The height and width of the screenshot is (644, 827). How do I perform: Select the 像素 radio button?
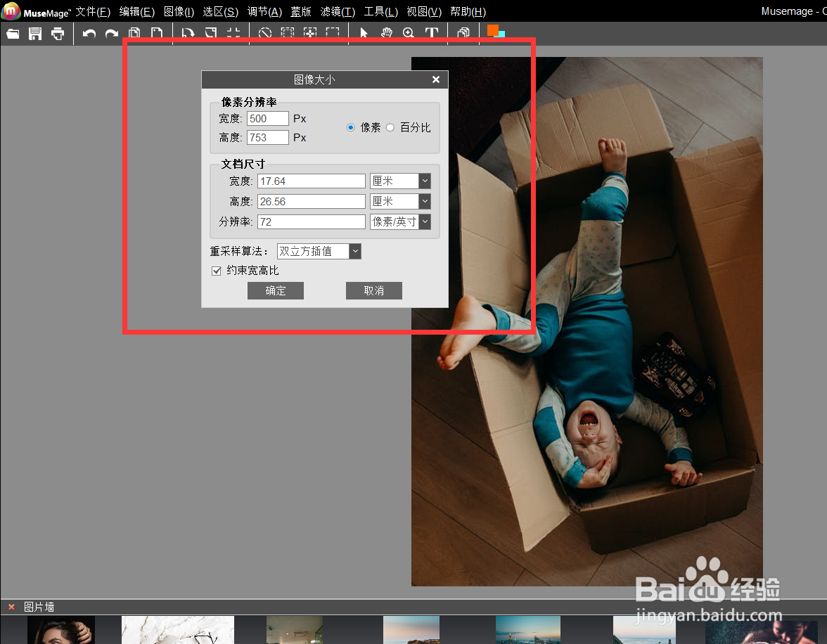tap(351, 128)
